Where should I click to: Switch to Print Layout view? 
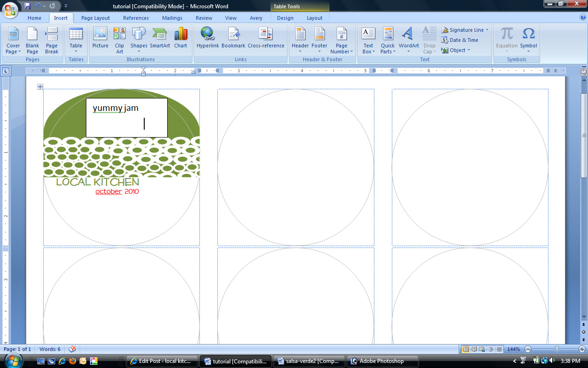pyautogui.click(x=466, y=349)
